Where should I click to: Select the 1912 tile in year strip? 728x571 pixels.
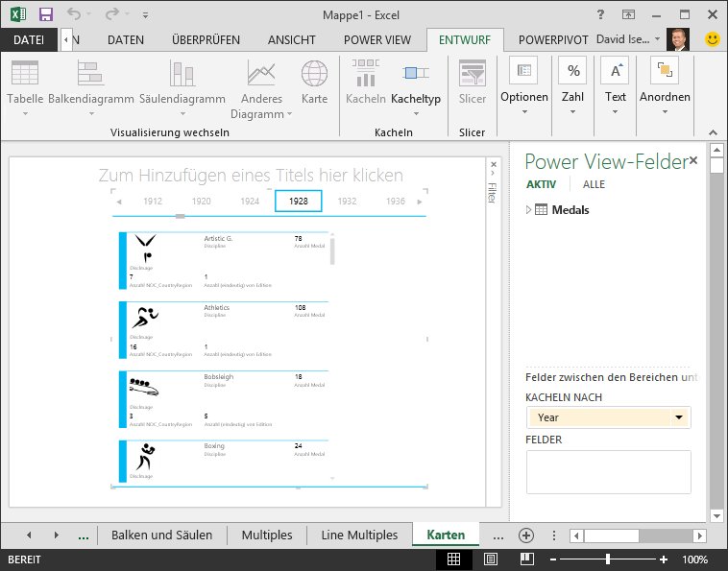click(x=153, y=201)
